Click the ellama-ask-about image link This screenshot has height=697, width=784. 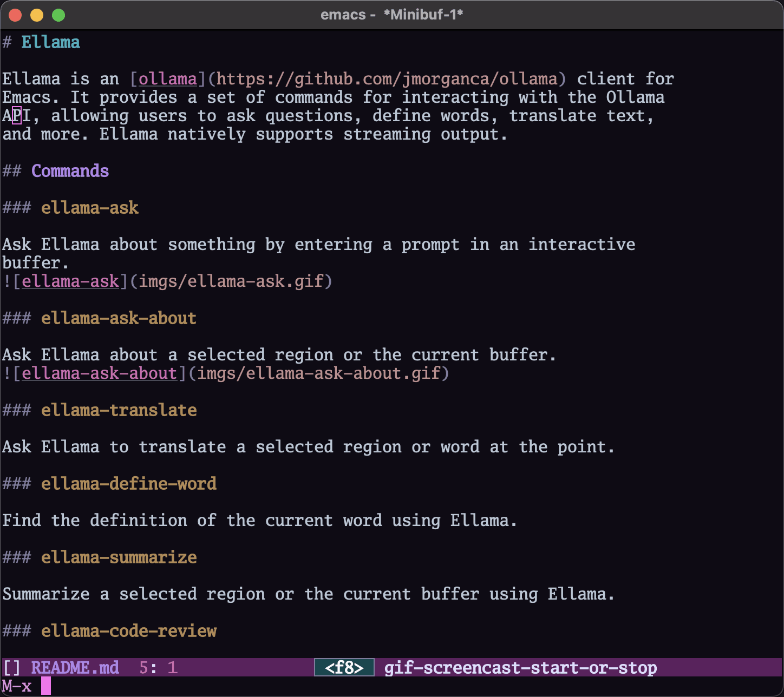click(100, 373)
